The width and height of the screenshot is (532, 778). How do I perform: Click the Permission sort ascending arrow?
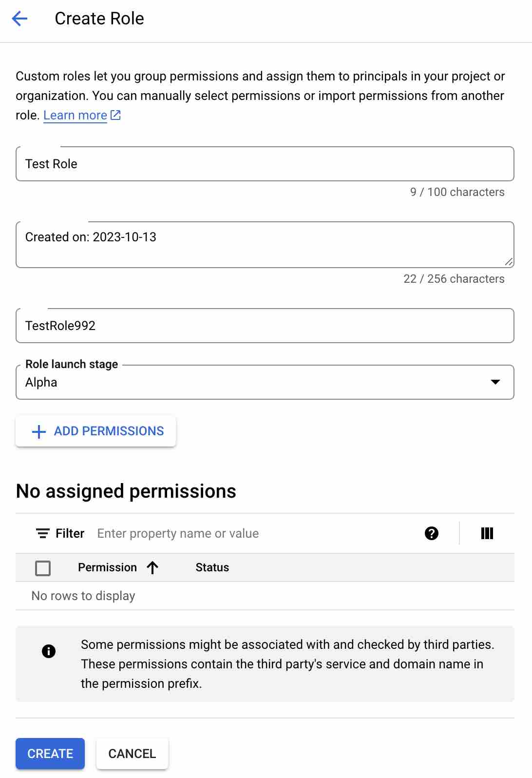[x=152, y=567]
